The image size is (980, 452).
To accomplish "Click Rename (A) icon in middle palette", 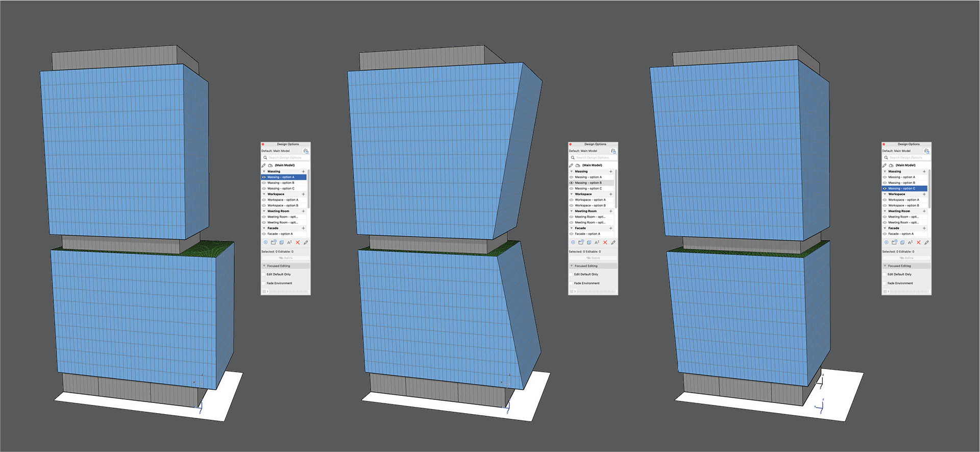I will (x=597, y=242).
